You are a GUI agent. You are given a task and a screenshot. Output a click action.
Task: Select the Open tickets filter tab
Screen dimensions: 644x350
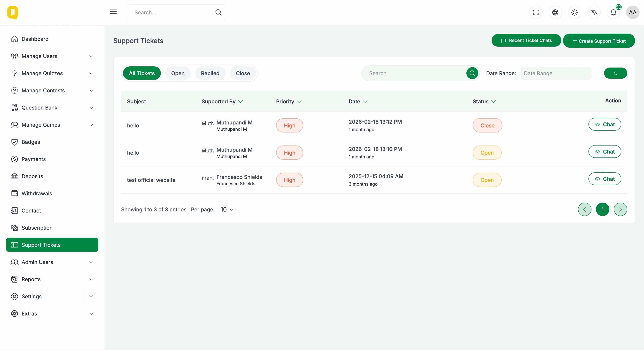178,73
